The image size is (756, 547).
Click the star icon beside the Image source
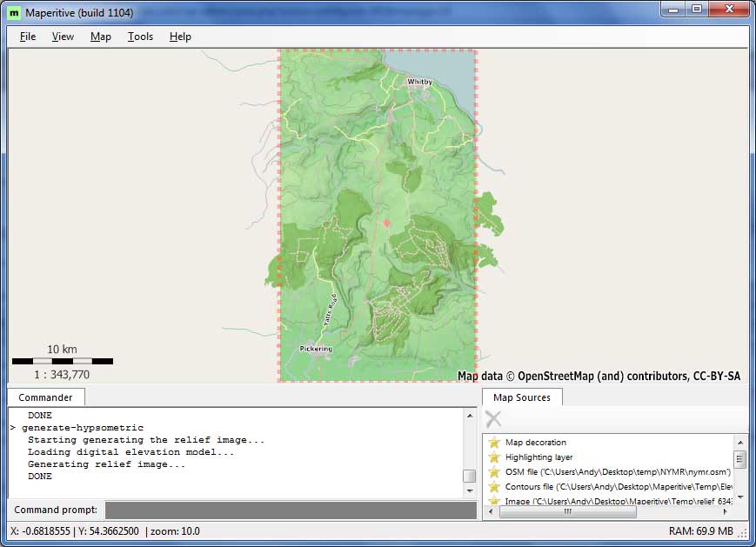click(x=494, y=501)
